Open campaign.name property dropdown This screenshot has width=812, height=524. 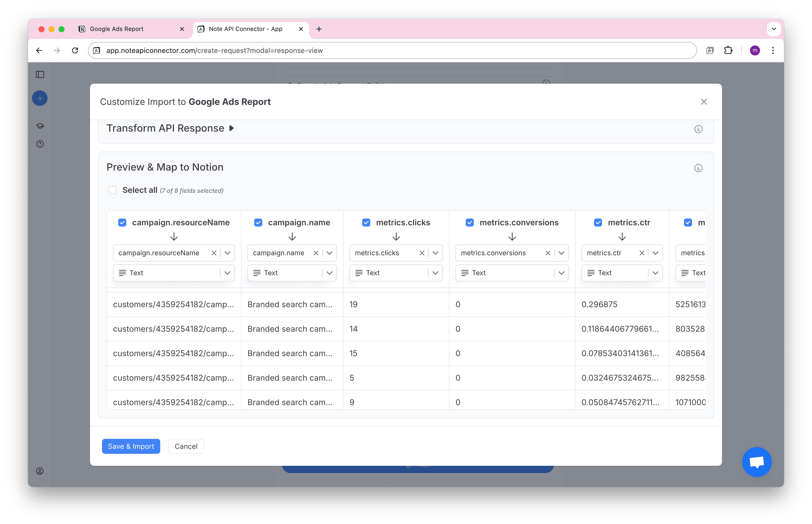pos(329,253)
